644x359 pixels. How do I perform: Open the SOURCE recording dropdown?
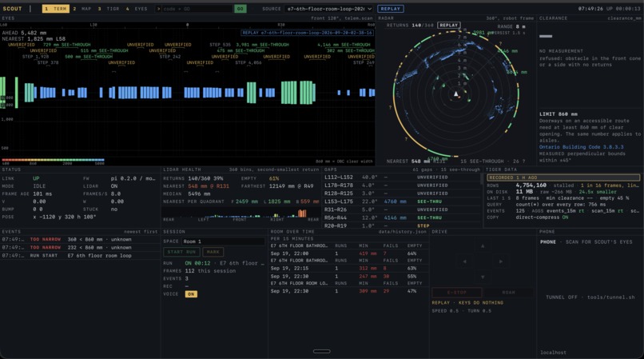pyautogui.click(x=329, y=9)
